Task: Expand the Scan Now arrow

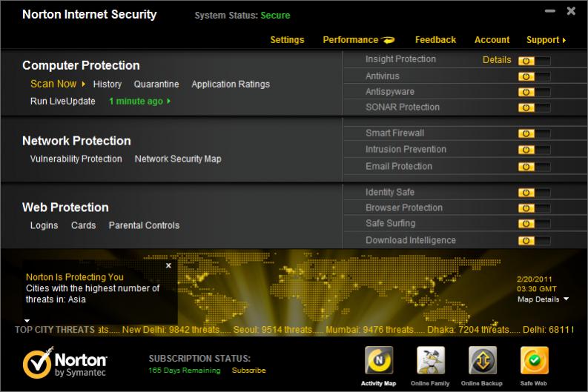Action: [x=84, y=84]
